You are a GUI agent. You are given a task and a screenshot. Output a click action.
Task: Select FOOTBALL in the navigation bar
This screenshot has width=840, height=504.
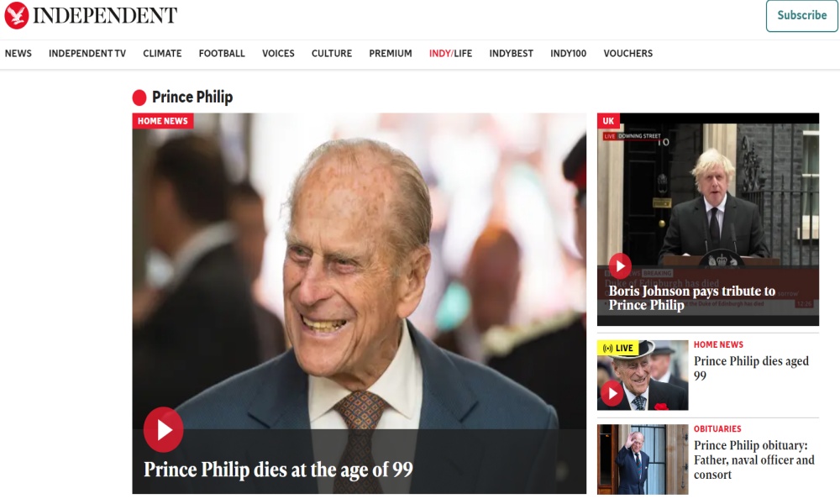[x=222, y=54]
